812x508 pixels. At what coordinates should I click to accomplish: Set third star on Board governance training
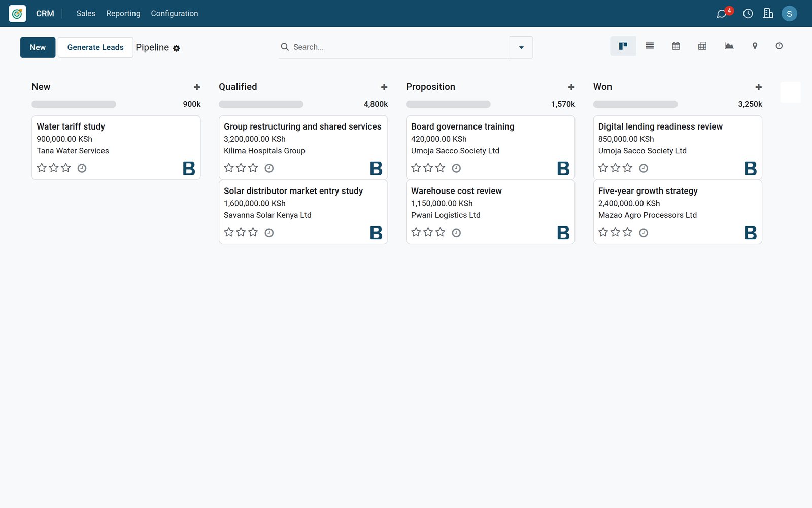click(441, 168)
